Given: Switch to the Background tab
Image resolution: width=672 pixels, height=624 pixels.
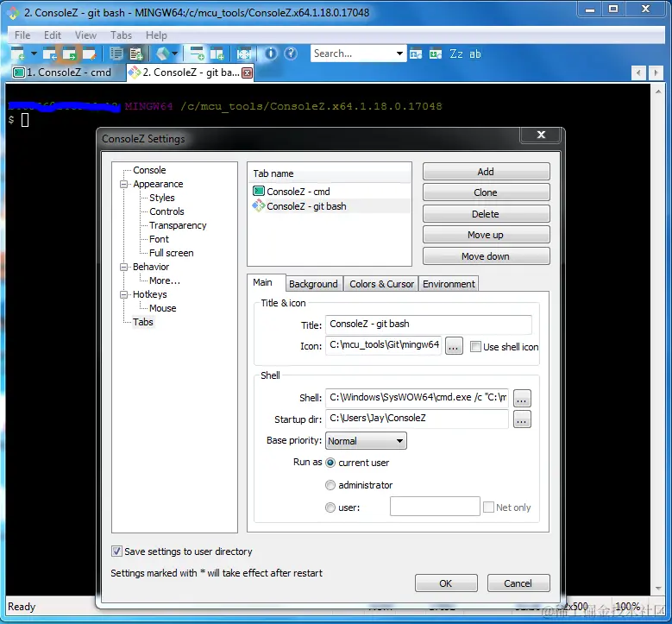Looking at the screenshot, I should 313,284.
